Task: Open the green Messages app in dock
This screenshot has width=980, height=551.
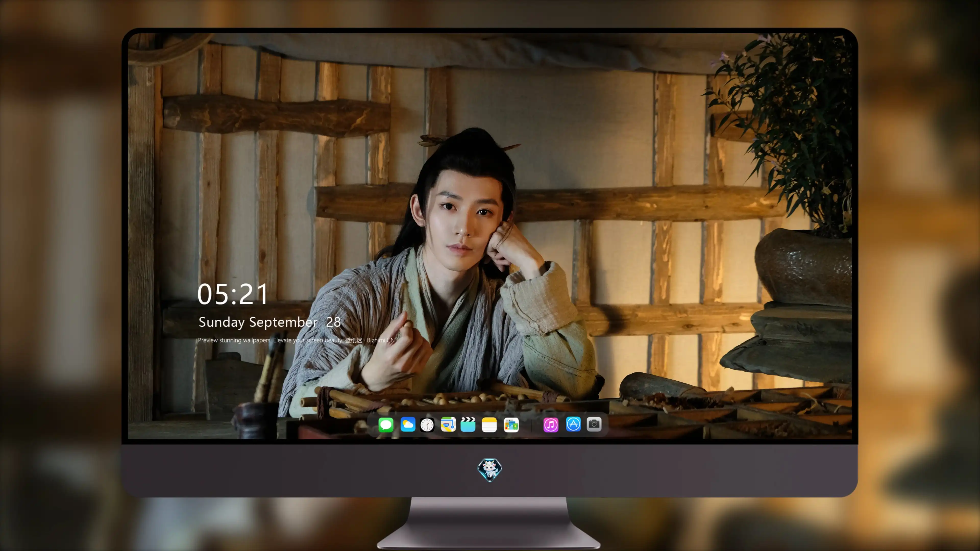Action: click(386, 424)
